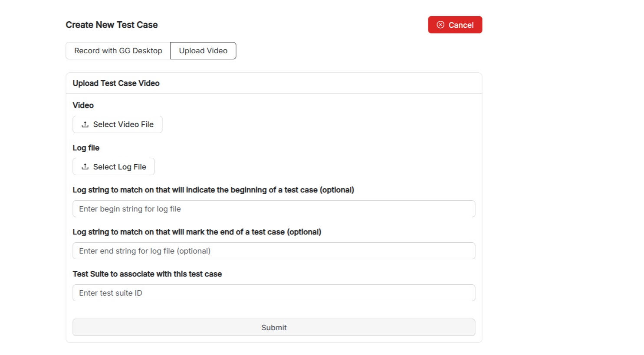Open log picker via Select Log File

(113, 166)
